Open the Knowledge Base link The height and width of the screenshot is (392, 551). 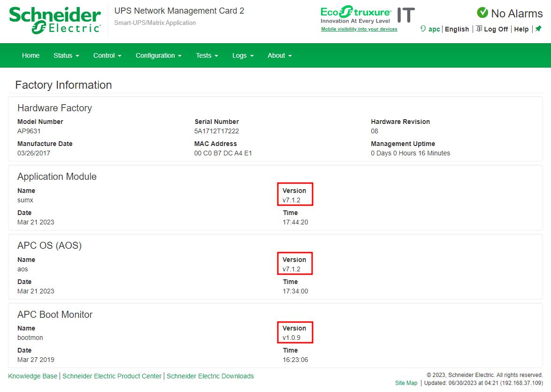[33, 376]
